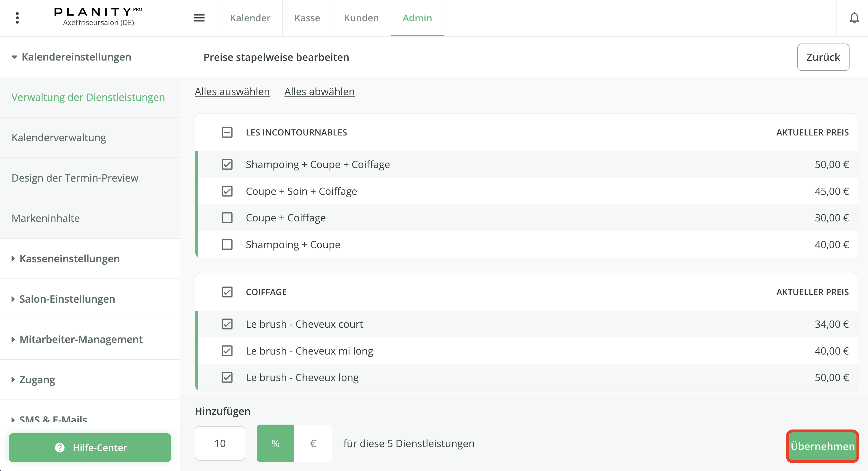This screenshot has height=471, width=868.
Task: Select the percent unit button
Action: (x=275, y=443)
